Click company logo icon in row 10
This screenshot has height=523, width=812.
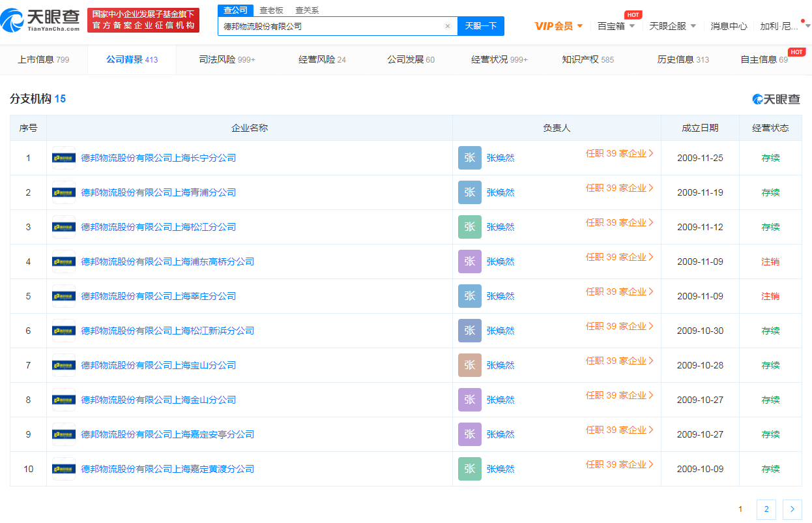(64, 469)
